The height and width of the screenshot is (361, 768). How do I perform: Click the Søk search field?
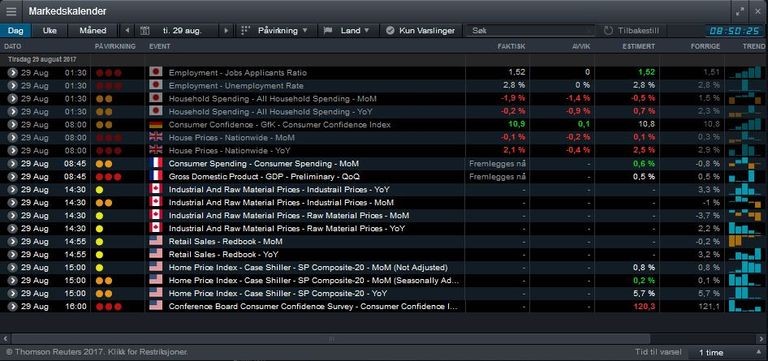coord(529,30)
